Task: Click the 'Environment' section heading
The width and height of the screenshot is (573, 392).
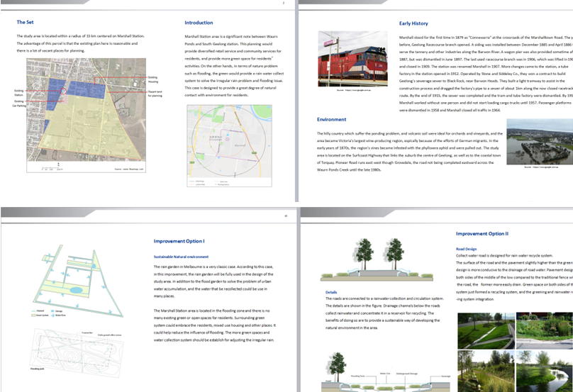Action: coord(332,120)
